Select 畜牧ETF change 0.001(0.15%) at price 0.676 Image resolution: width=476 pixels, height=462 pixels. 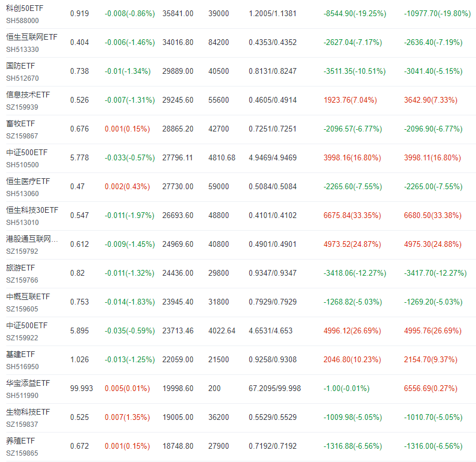127,129
